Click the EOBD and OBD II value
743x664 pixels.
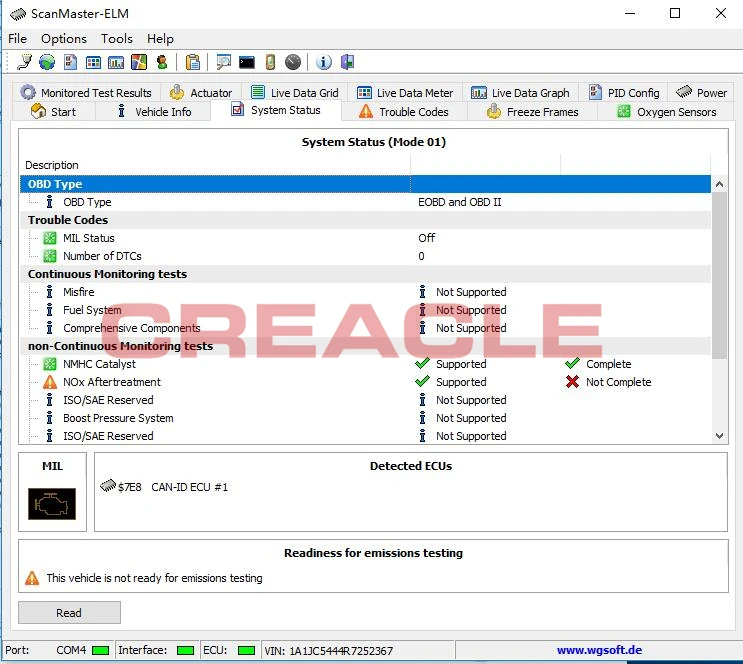point(459,202)
